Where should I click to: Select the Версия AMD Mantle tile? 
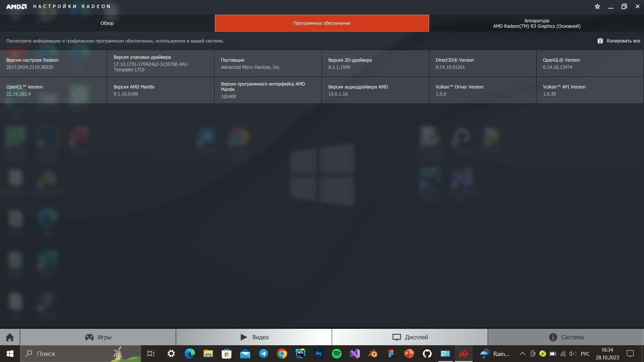(x=161, y=90)
